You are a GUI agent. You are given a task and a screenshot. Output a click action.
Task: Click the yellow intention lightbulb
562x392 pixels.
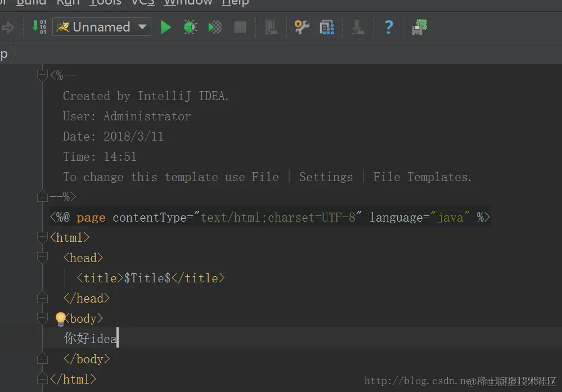point(61,319)
